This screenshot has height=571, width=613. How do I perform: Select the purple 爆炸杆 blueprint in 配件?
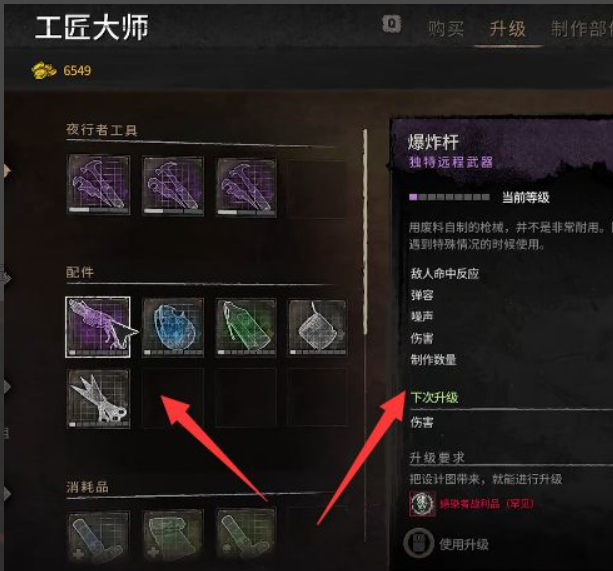[98, 327]
